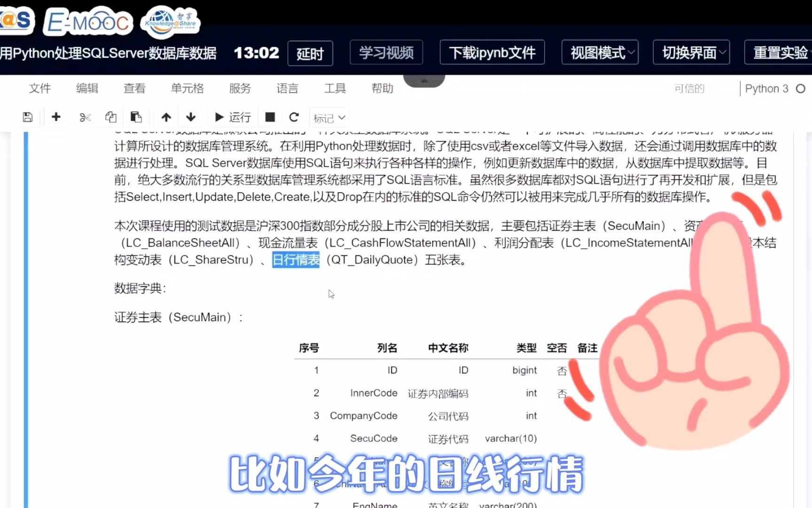Click the varchar(10) type cell
Viewport: 812px width, 508px height.
(x=511, y=438)
